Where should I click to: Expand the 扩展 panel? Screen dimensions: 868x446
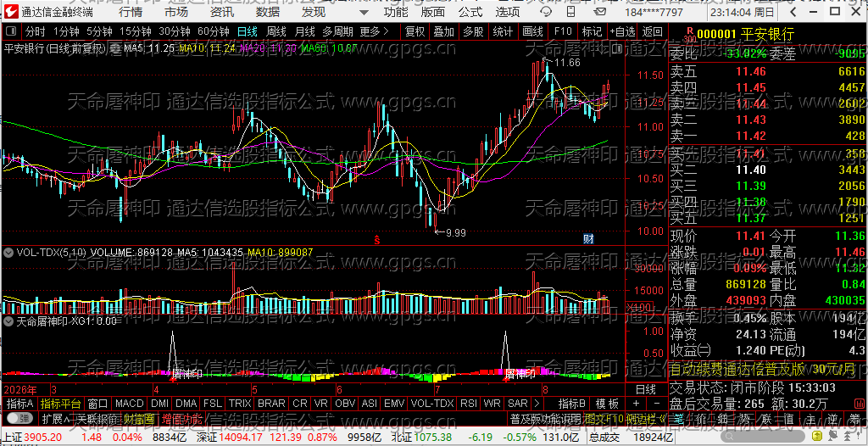55,418
